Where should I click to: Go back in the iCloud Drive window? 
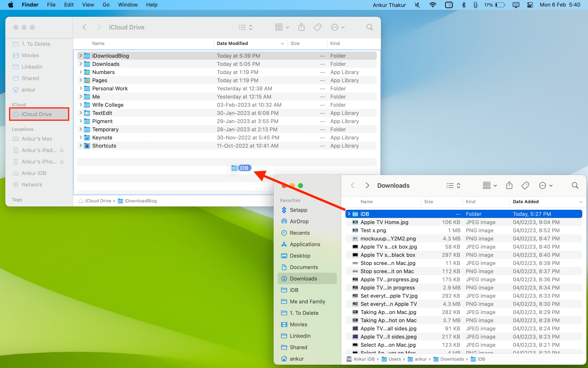(84, 27)
